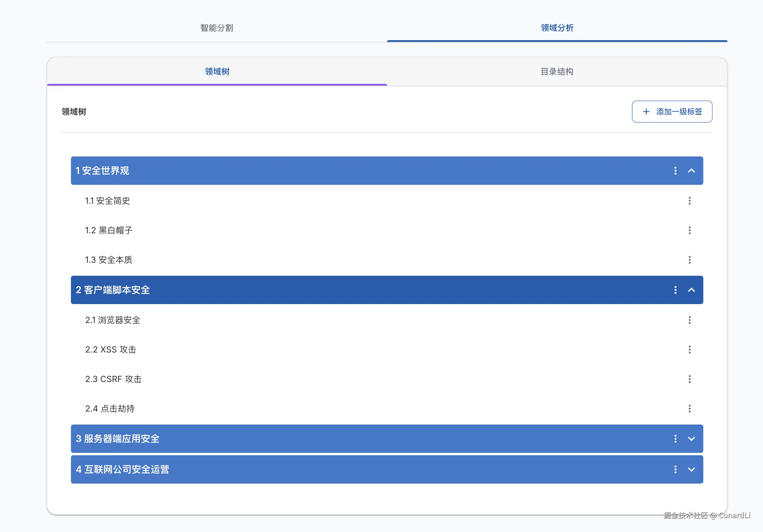
Task: Collapse the 2 客户端脚本安全 section
Action: tap(691, 290)
